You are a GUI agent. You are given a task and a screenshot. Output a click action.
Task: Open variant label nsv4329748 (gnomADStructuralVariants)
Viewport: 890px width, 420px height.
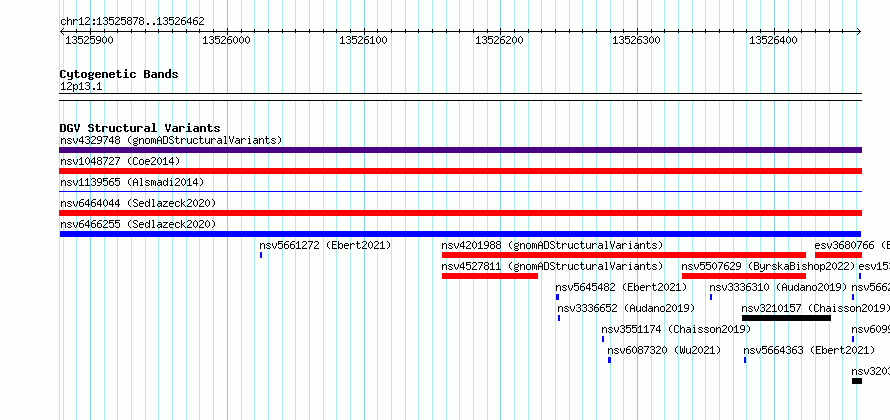171,140
